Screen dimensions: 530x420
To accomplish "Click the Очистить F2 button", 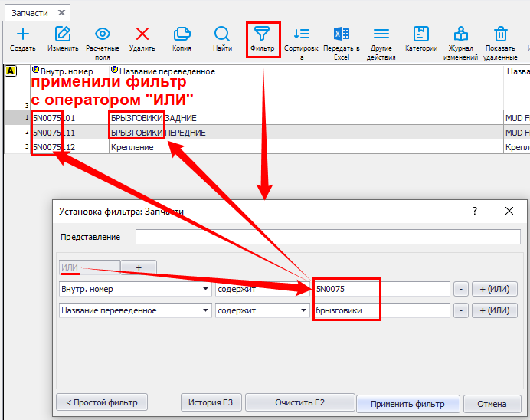I will point(299,402).
